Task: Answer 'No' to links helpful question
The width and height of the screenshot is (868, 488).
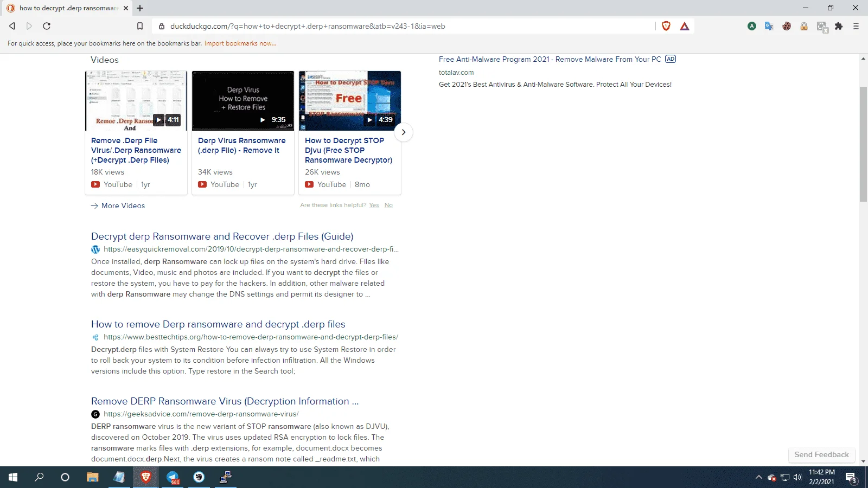Action: click(x=388, y=205)
